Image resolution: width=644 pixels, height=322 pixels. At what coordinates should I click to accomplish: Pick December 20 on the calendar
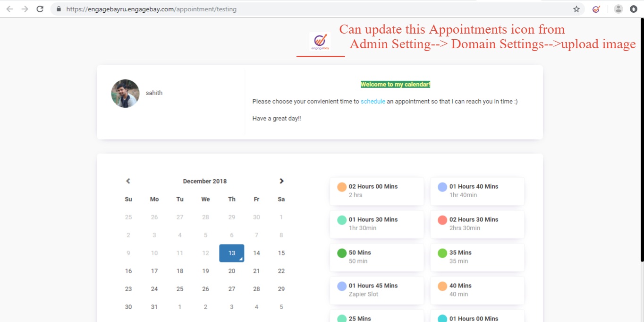[232, 271]
